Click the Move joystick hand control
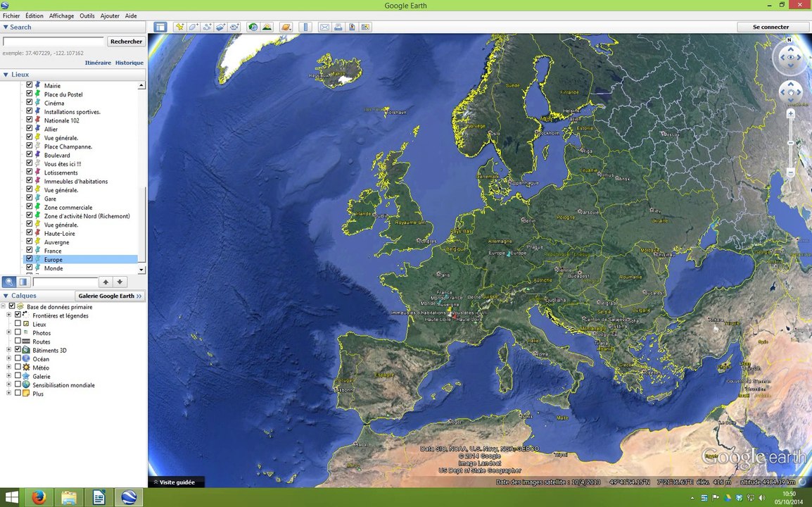812x507 pixels. pyautogui.click(x=791, y=92)
